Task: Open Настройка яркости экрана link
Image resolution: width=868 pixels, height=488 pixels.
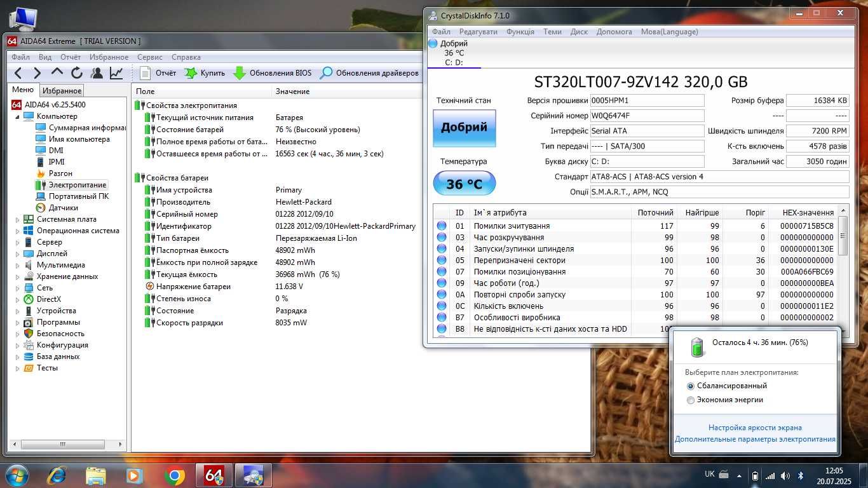Action: point(755,428)
